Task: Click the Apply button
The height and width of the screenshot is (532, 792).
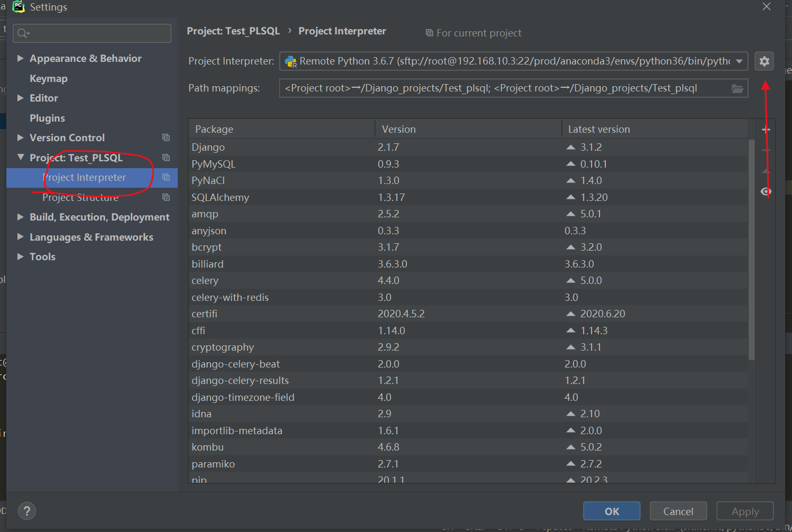Action: click(745, 511)
